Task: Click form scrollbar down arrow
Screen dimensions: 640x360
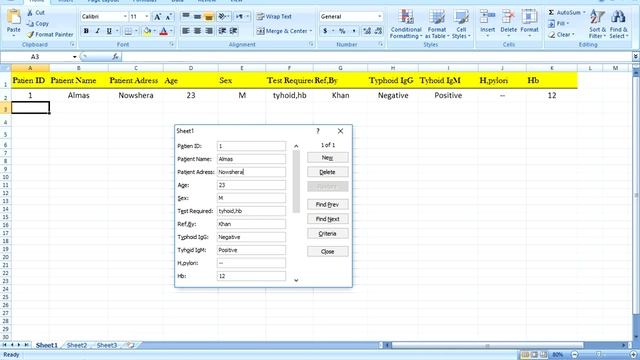Action: 296,280
